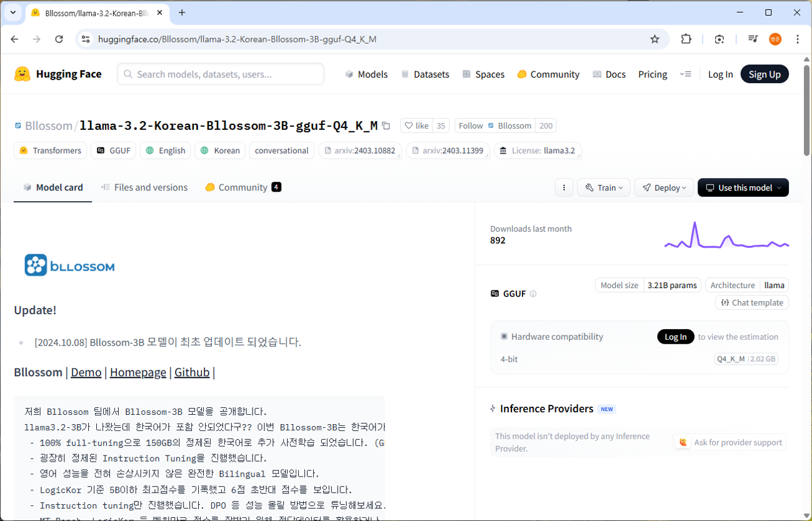Reload the page using the refresh icon
The image size is (812, 521).
coord(59,39)
